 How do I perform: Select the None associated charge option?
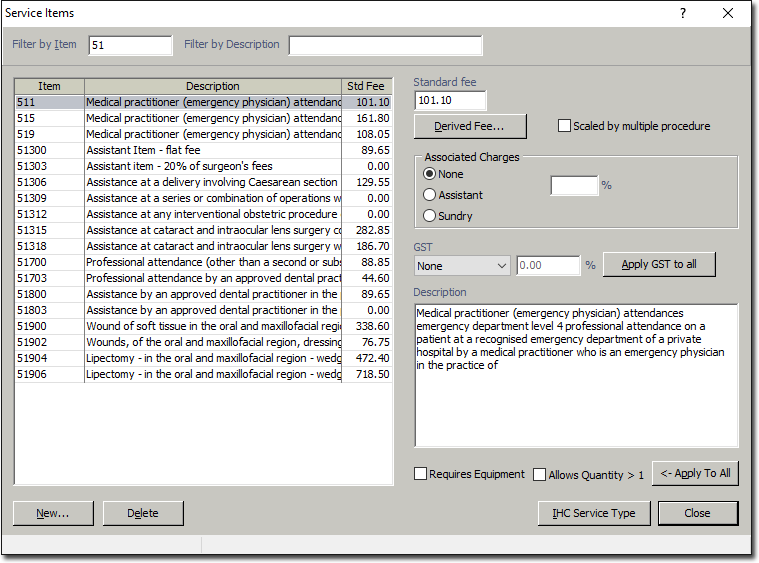(x=431, y=174)
